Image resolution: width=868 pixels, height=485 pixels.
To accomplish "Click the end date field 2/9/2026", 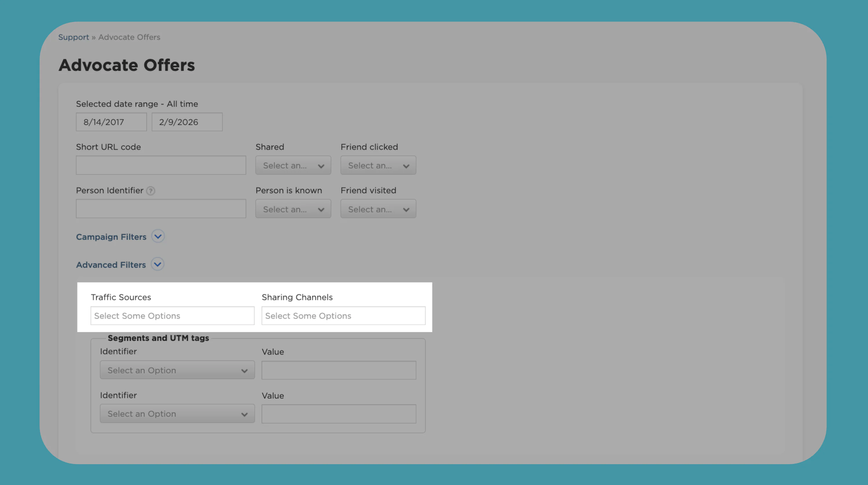I will pyautogui.click(x=187, y=122).
